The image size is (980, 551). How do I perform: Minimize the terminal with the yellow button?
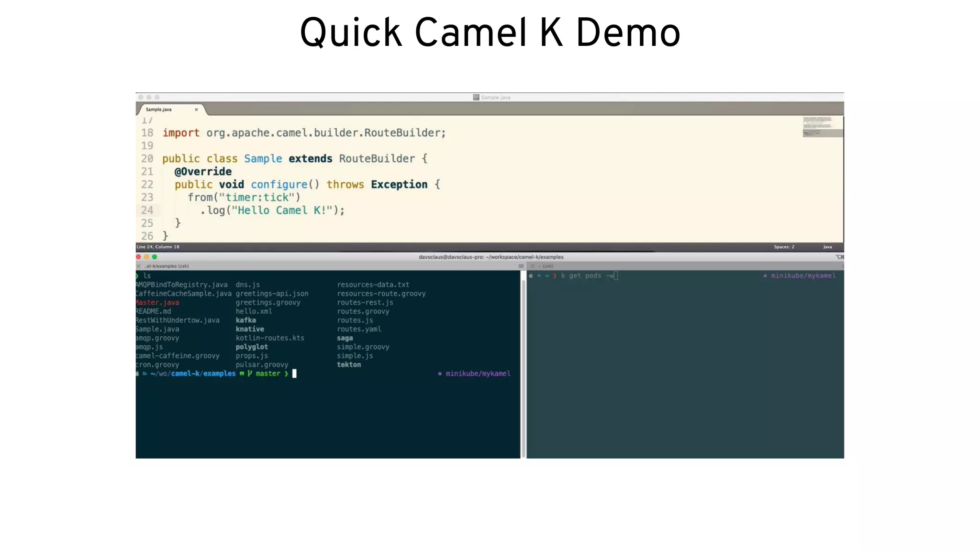coord(146,257)
